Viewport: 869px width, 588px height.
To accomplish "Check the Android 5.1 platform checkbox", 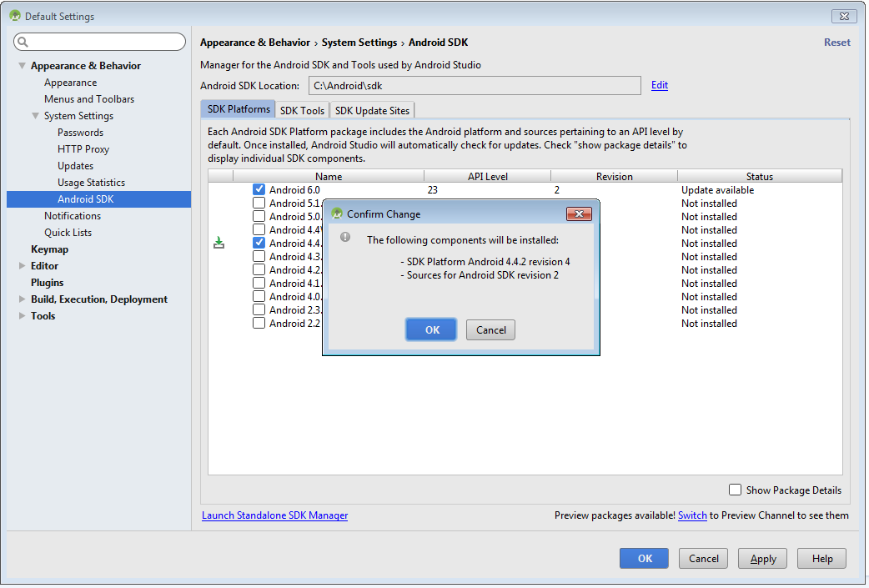I will tap(259, 203).
